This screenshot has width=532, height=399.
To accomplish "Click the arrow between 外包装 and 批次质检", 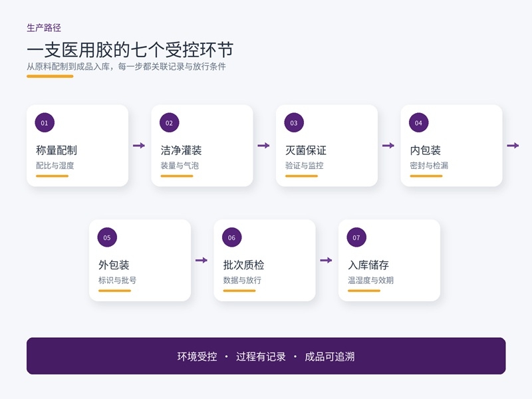I will click(201, 260).
